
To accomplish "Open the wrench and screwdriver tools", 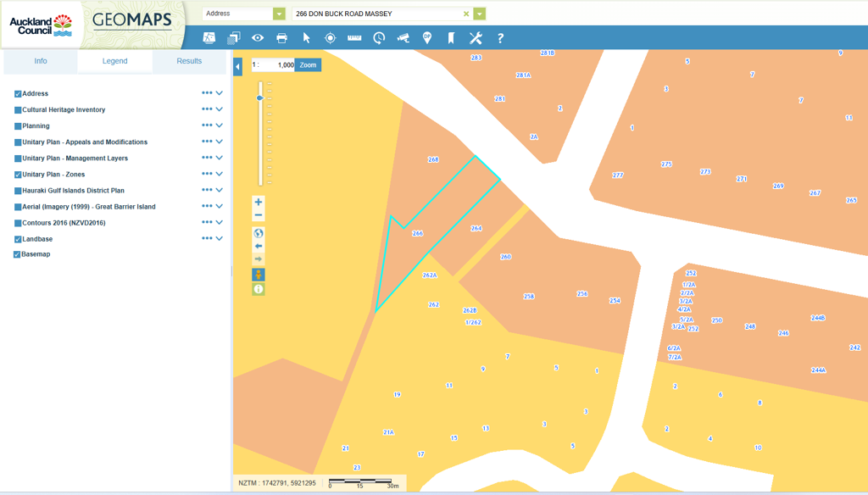I will 476,38.
